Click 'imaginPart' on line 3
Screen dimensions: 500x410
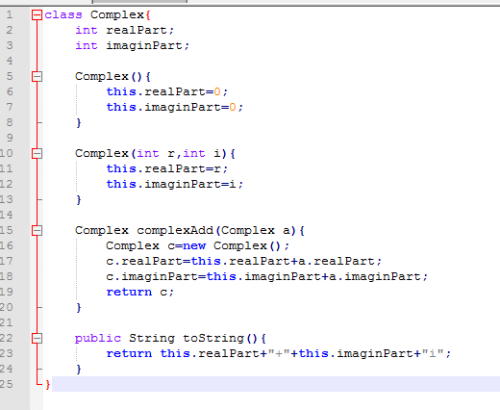[144, 46]
